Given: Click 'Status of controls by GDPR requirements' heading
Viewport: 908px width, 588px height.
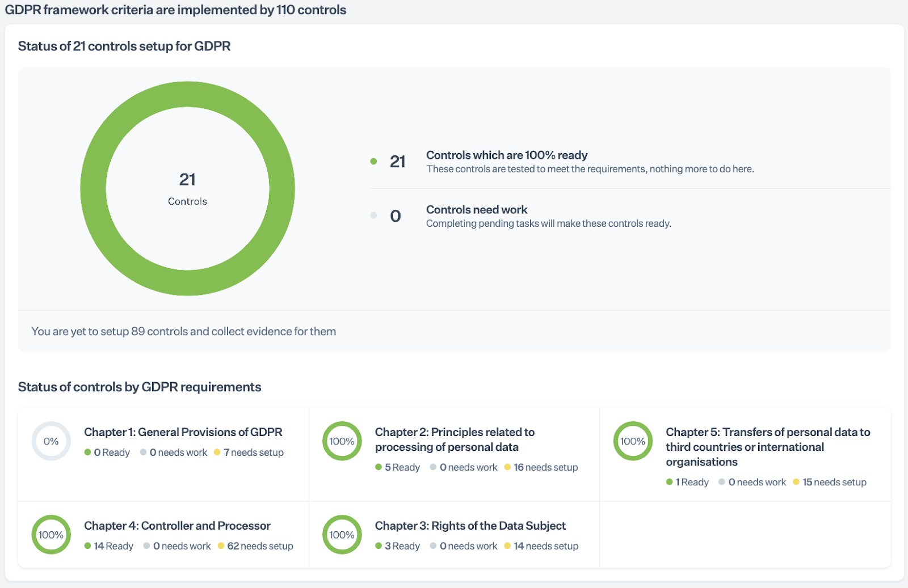Looking at the screenshot, I should click(140, 387).
